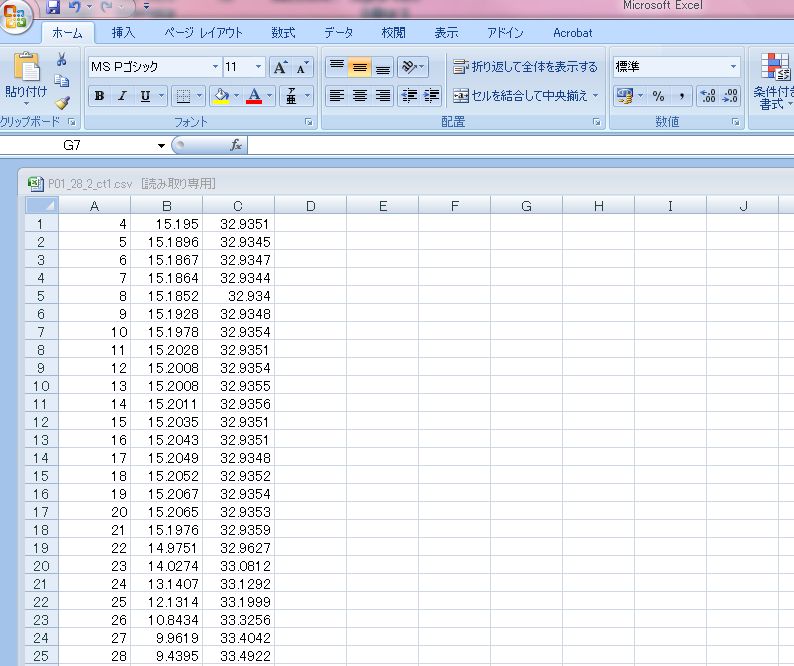Open the MS Pゴシック font name dropdown

tap(215, 67)
